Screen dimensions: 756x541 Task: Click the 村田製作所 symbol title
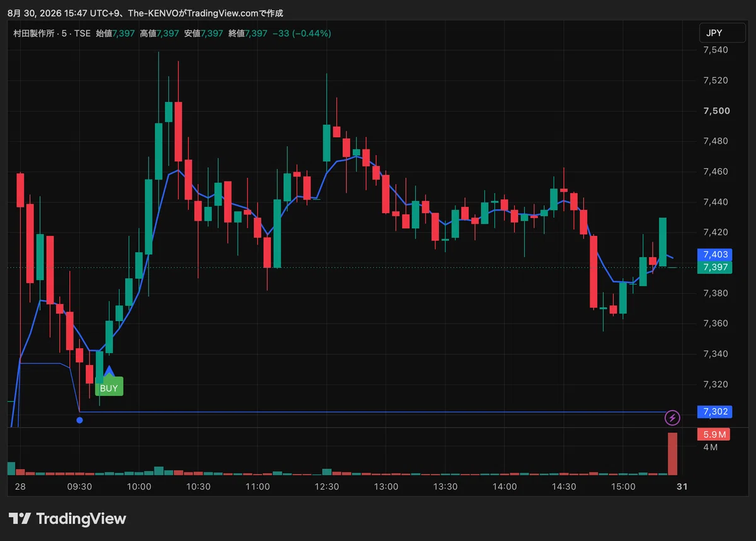coord(33,33)
